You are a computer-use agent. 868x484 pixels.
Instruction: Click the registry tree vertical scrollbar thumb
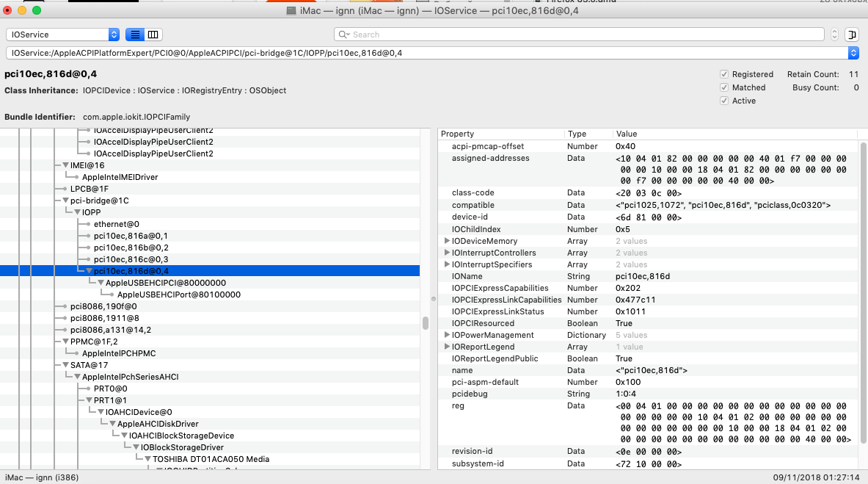coord(426,323)
